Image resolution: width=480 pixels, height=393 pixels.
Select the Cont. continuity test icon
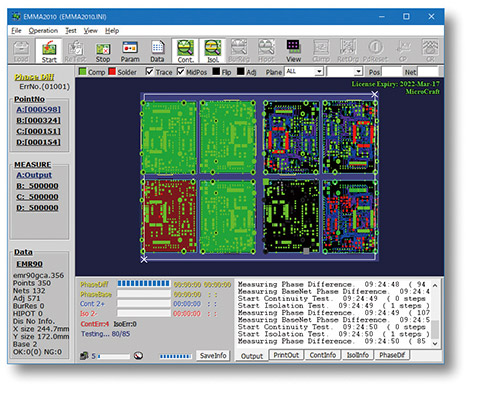[185, 51]
